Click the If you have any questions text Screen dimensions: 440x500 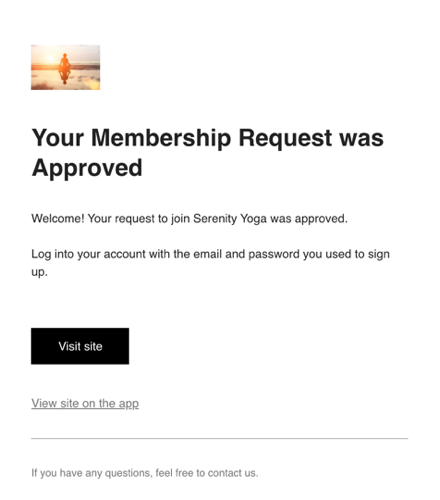[92, 473]
